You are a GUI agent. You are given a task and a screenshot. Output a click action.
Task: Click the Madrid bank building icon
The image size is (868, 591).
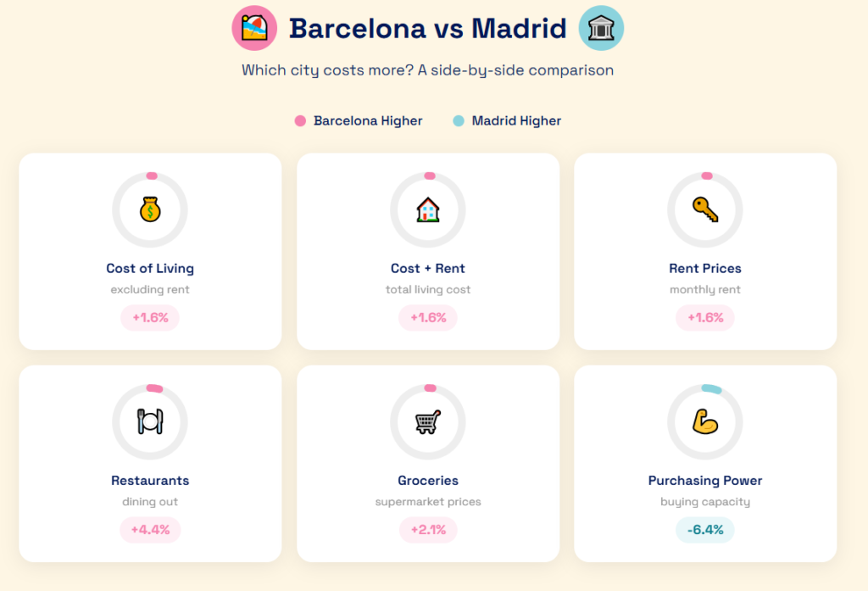pos(601,28)
